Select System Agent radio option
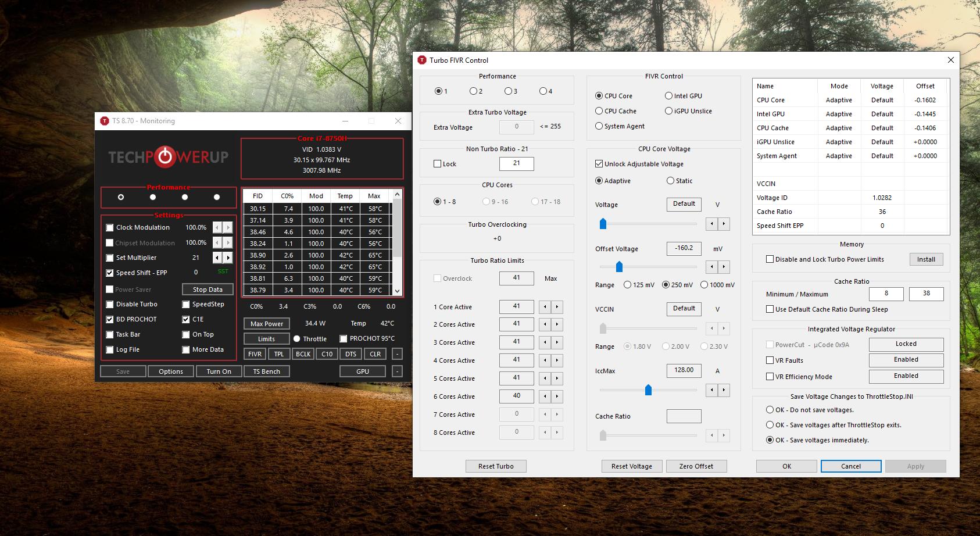 (x=599, y=126)
